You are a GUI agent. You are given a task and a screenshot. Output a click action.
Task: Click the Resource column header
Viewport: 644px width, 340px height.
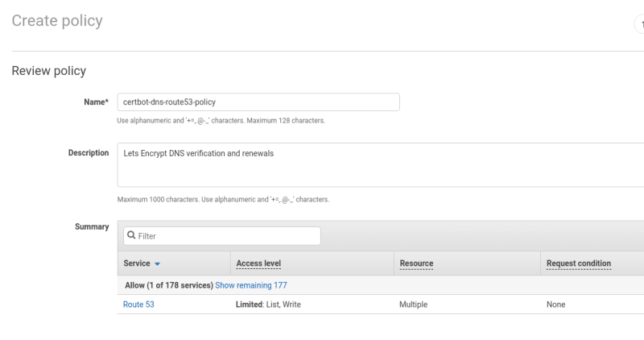416,263
